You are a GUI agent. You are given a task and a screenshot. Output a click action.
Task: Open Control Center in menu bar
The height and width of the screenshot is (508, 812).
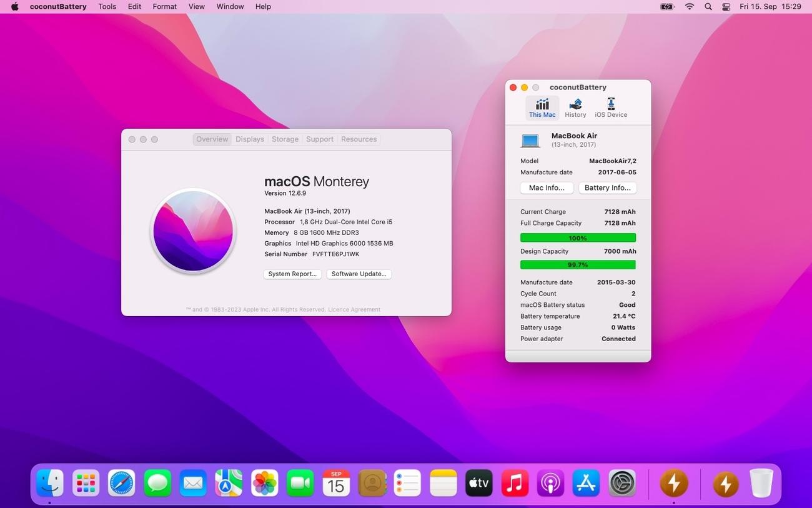(726, 6)
